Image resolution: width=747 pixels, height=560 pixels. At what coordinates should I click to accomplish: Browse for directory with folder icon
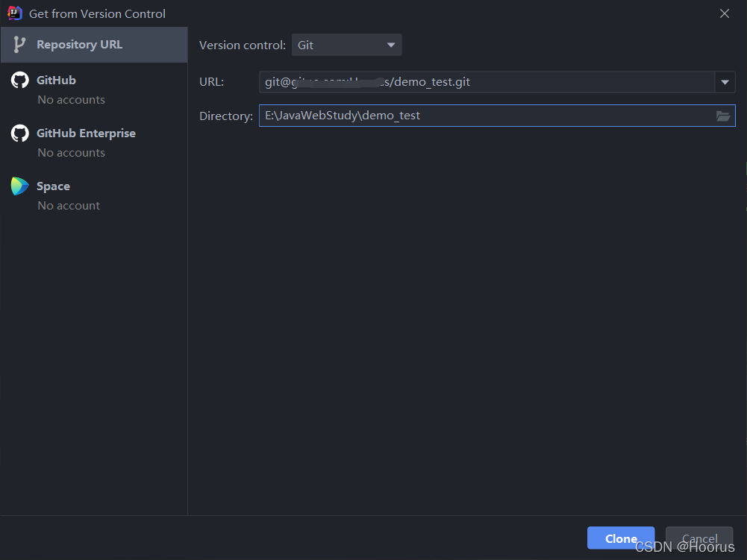[722, 116]
